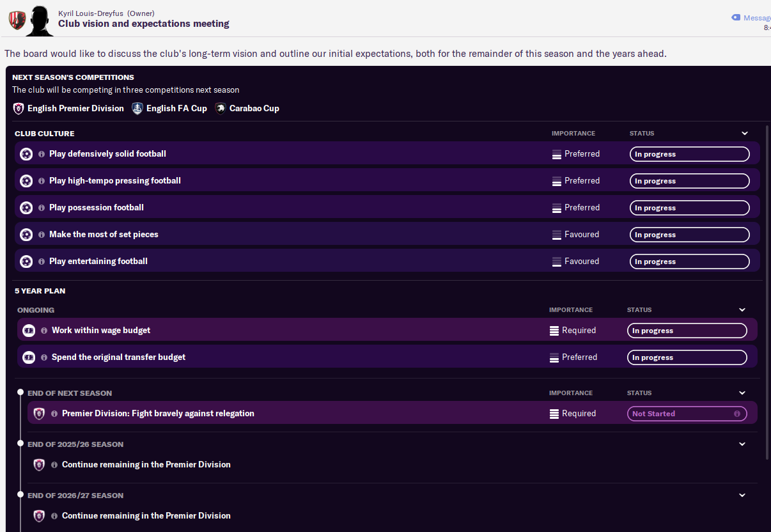Expand the End of 2025/26 Season chevron
This screenshot has width=771, height=532.
[742, 444]
